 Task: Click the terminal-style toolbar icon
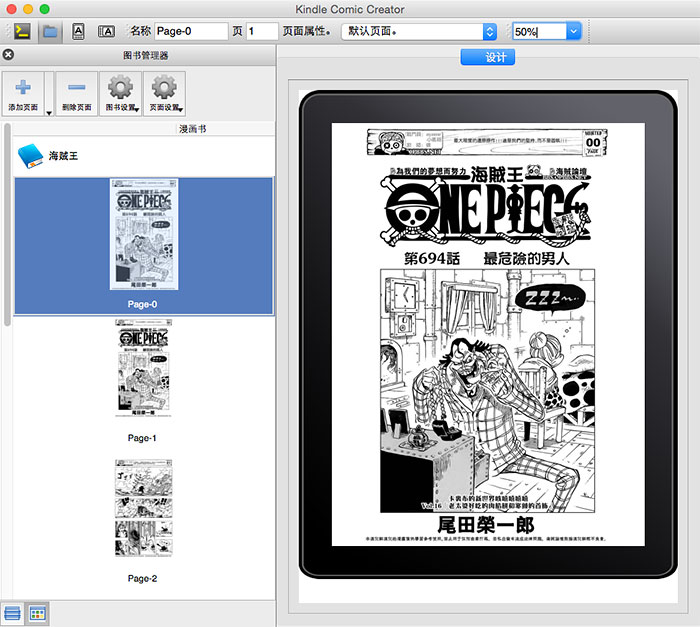[x=22, y=31]
